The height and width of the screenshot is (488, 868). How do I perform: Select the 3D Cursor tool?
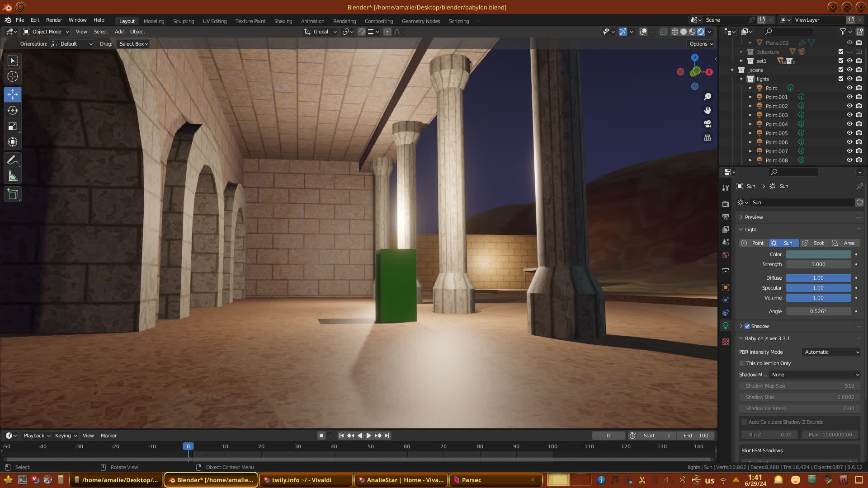click(x=13, y=76)
